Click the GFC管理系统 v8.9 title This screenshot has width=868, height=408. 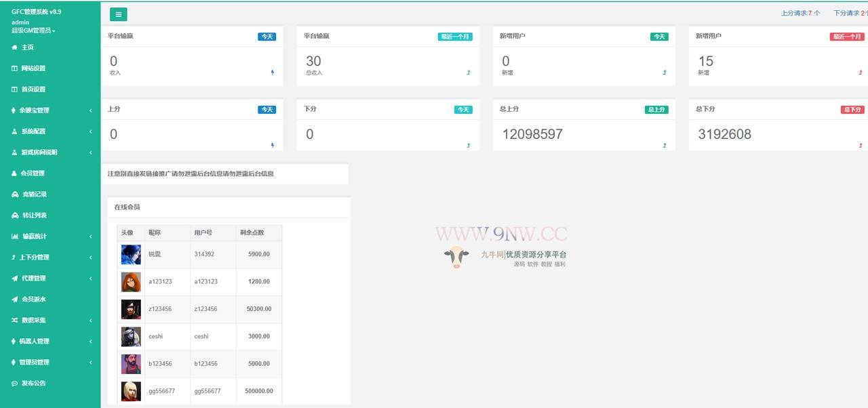[37, 12]
